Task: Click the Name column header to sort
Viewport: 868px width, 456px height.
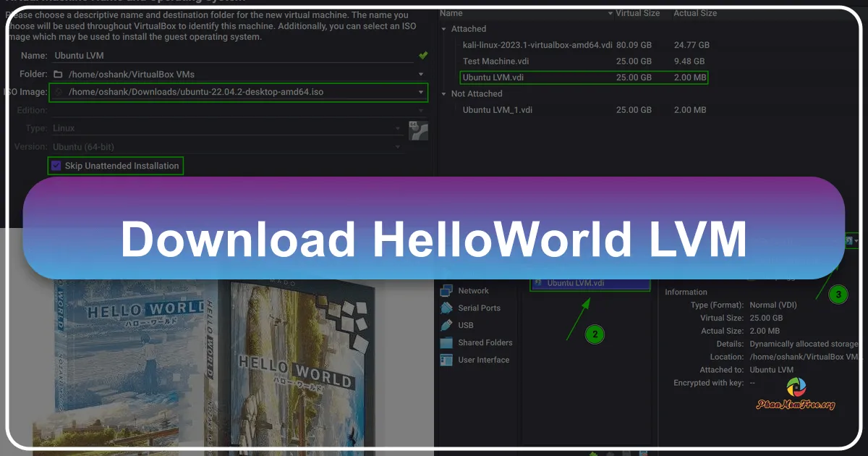Action: 451,12
